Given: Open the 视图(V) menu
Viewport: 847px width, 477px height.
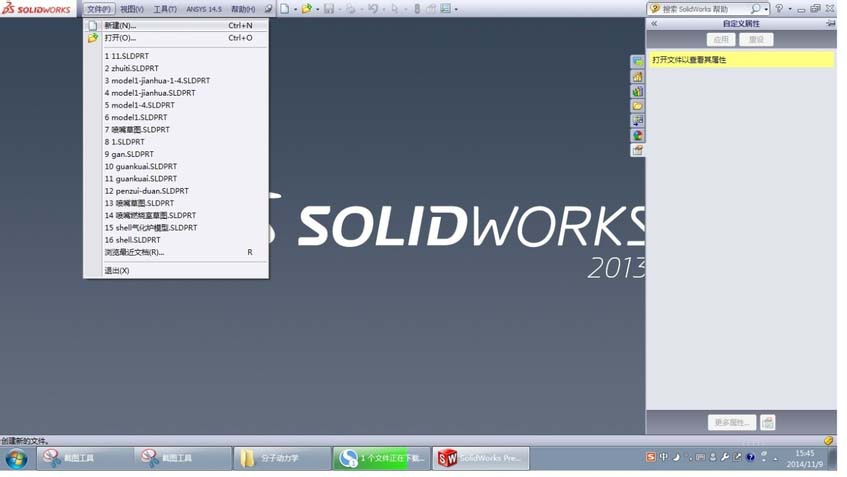Looking at the screenshot, I should click(x=132, y=9).
